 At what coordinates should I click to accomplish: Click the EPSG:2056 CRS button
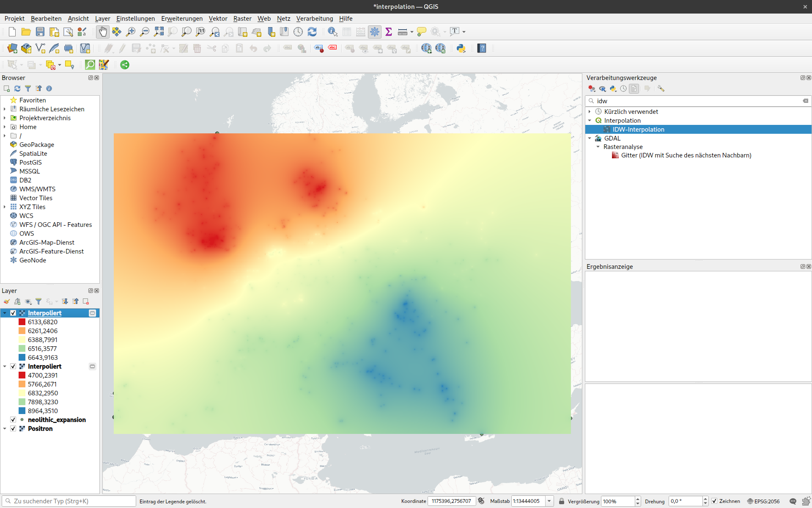click(763, 501)
